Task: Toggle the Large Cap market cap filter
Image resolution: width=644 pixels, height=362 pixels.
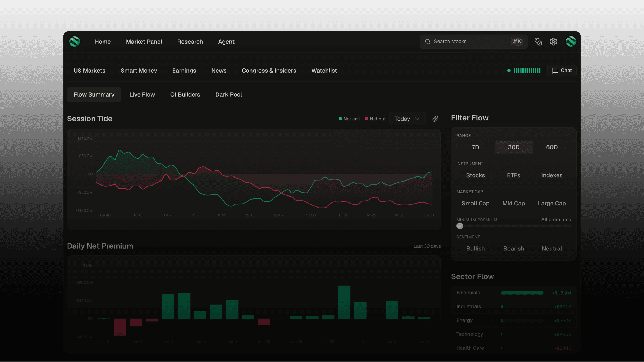Action: point(552,204)
